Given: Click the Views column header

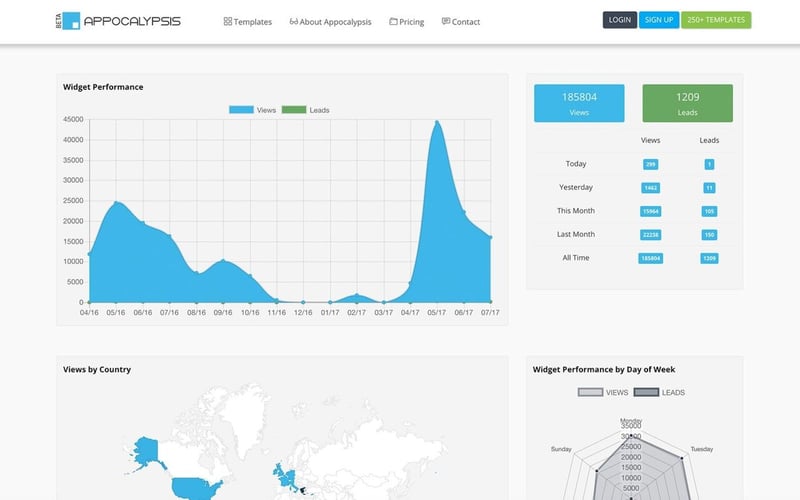Looking at the screenshot, I should [651, 140].
